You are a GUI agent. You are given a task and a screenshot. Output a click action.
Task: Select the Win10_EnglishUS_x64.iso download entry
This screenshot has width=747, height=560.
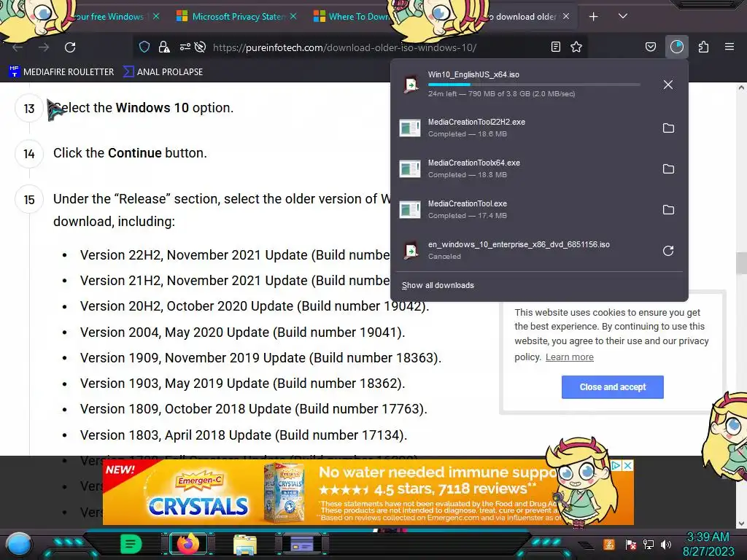coord(524,85)
